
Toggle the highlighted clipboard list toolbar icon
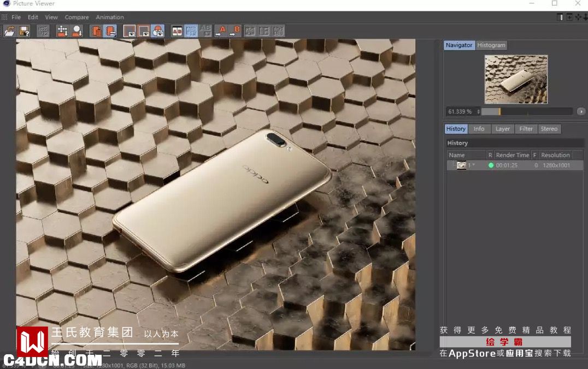click(x=110, y=31)
